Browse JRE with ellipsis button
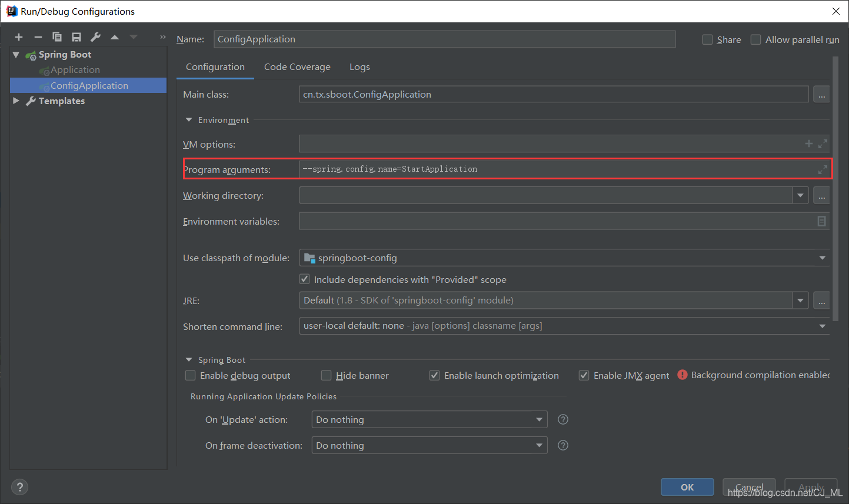The width and height of the screenshot is (849, 504). point(821,301)
